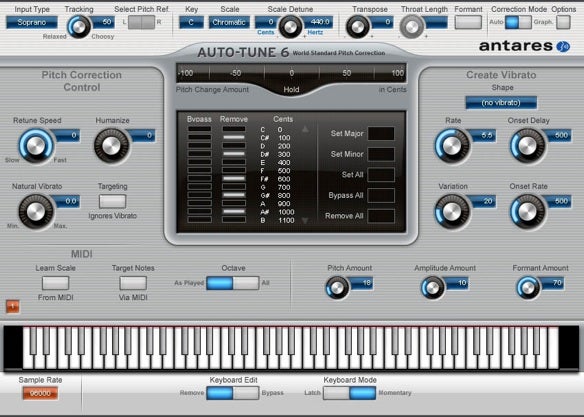This screenshot has height=417, width=584.
Task: Open the Input Type Soprano dropdown
Action: click(x=32, y=22)
